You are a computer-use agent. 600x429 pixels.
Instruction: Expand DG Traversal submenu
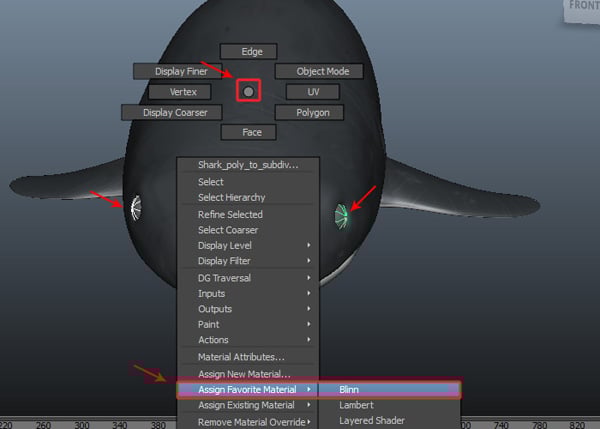(x=248, y=278)
